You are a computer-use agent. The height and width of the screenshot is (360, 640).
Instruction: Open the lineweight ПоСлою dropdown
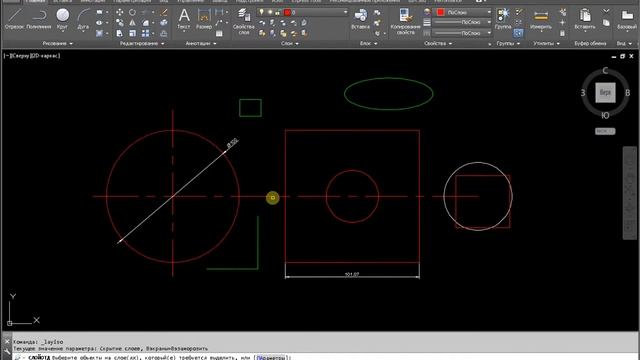click(462, 22)
